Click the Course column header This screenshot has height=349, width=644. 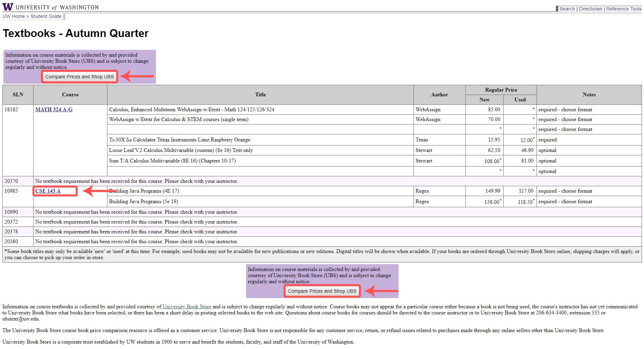coord(70,95)
